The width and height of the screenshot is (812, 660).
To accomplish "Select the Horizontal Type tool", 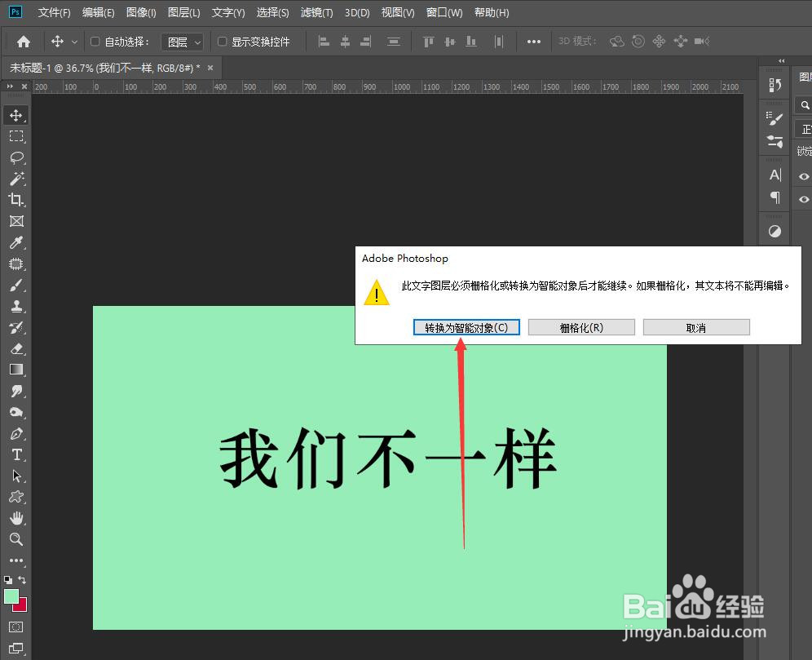I will 17,455.
